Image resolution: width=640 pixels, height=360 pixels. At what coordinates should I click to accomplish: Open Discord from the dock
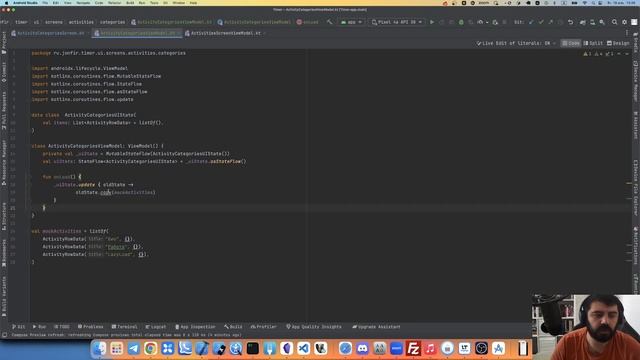pos(362,348)
